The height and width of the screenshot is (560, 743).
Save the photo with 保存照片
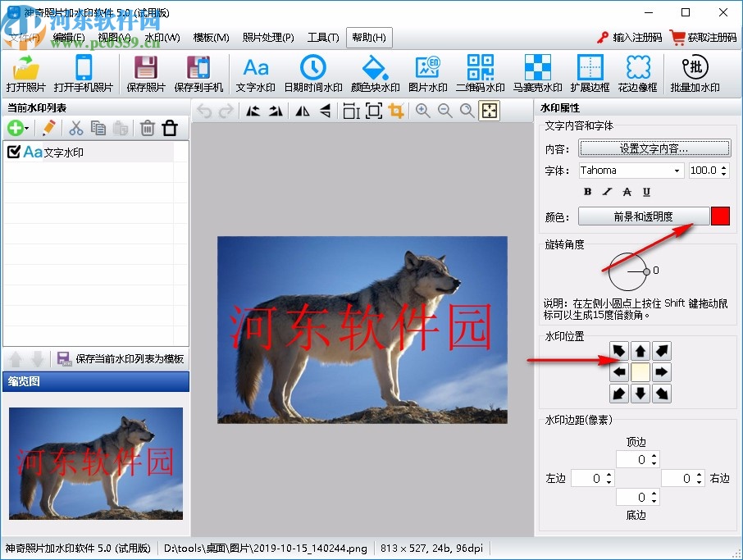(145, 74)
